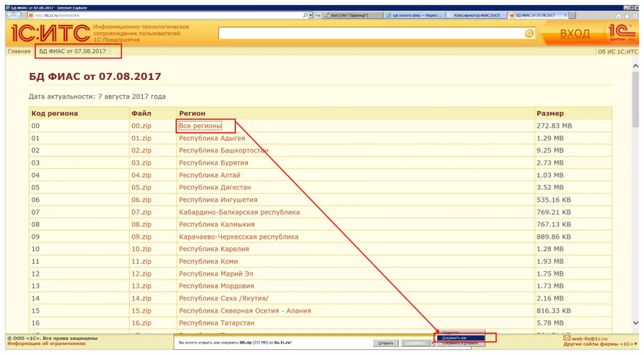Download the 06.zip file link
The image size is (644, 355).
(x=141, y=200)
